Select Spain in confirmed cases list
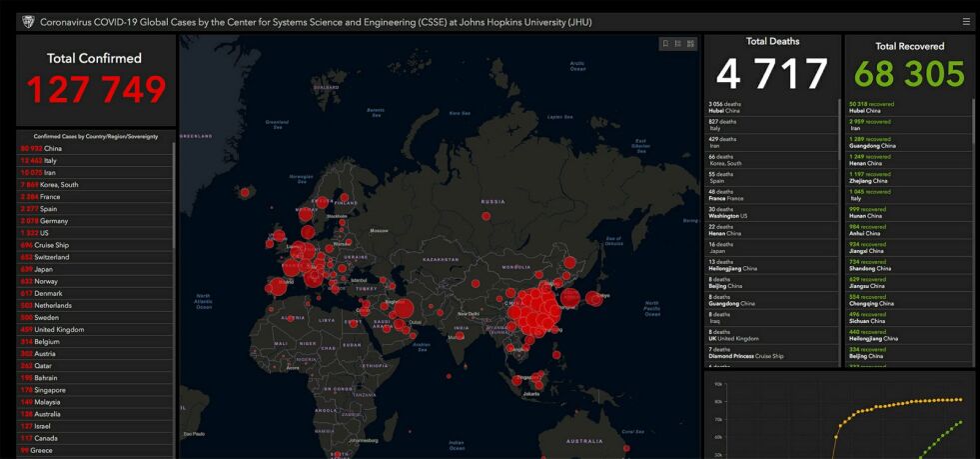Viewport: 980px width, 459px height. (x=96, y=209)
